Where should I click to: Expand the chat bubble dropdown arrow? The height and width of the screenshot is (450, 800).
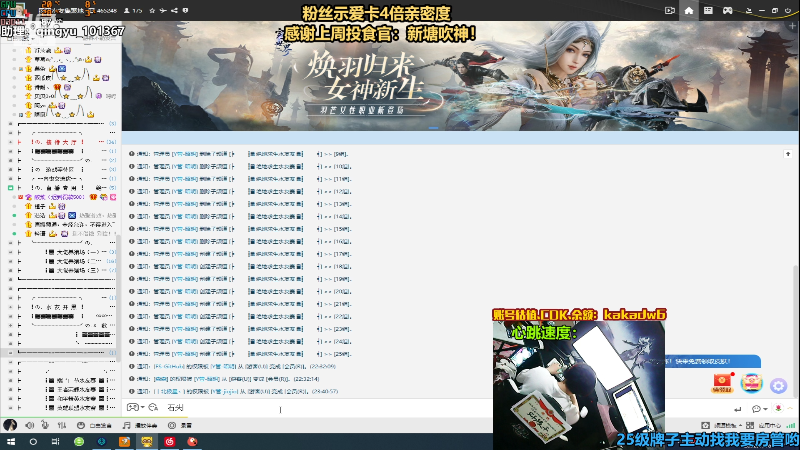tap(765, 409)
